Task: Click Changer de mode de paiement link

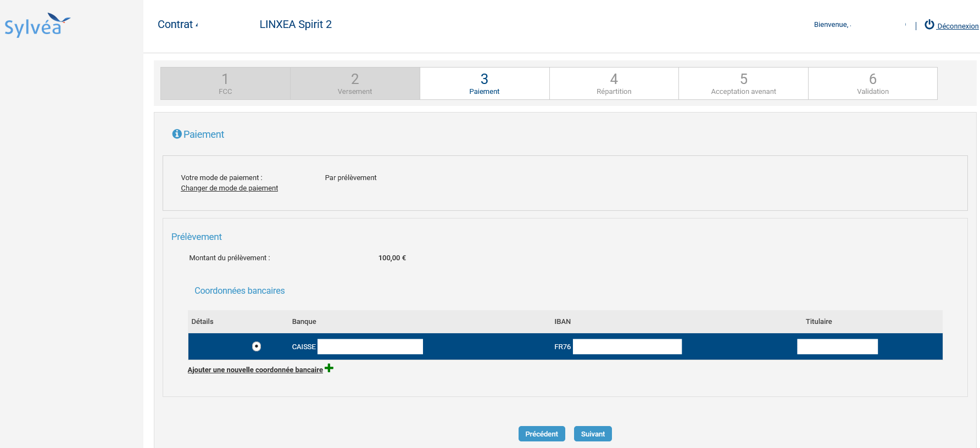Action: [229, 188]
